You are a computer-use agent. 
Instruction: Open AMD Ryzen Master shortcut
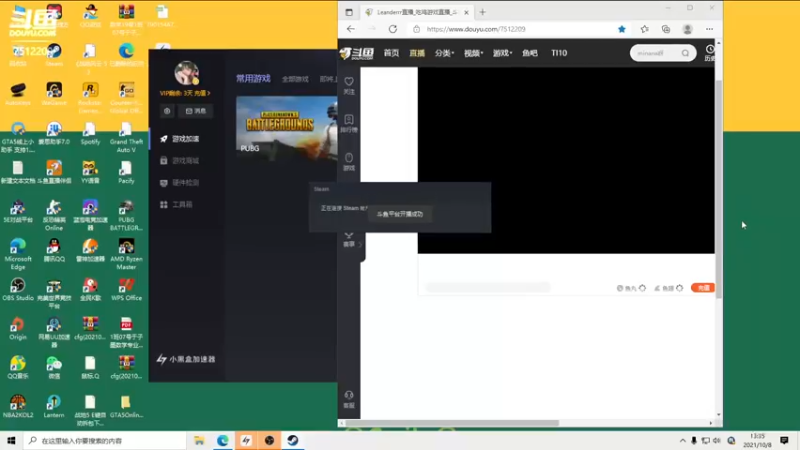coord(127,254)
